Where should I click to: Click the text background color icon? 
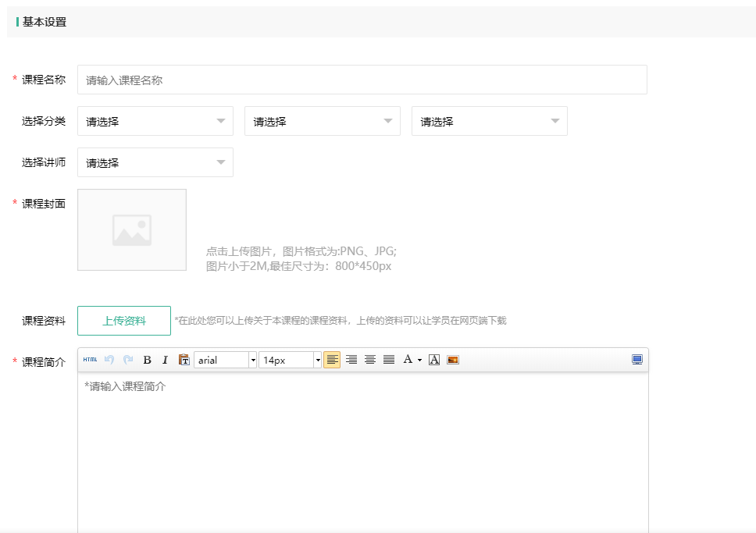[434, 360]
